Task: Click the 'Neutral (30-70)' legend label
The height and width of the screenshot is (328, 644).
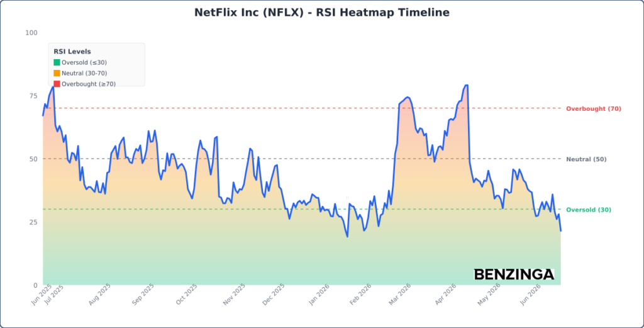Action: [85, 73]
